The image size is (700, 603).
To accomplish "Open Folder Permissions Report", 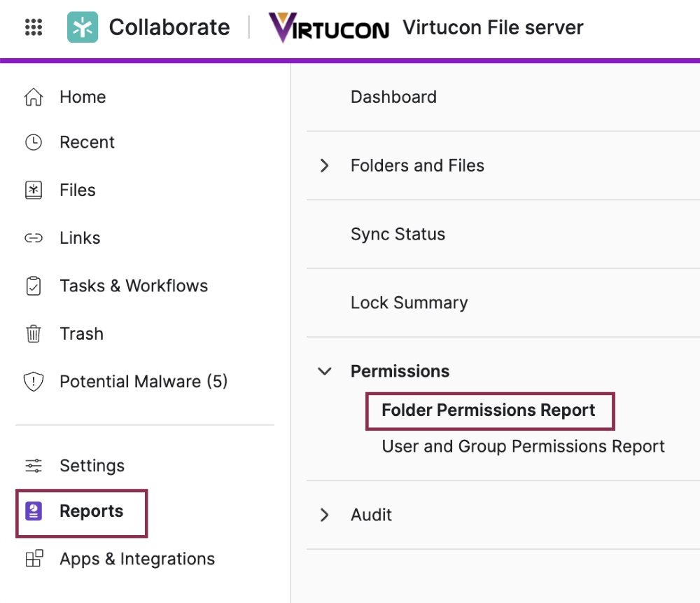I will point(488,410).
